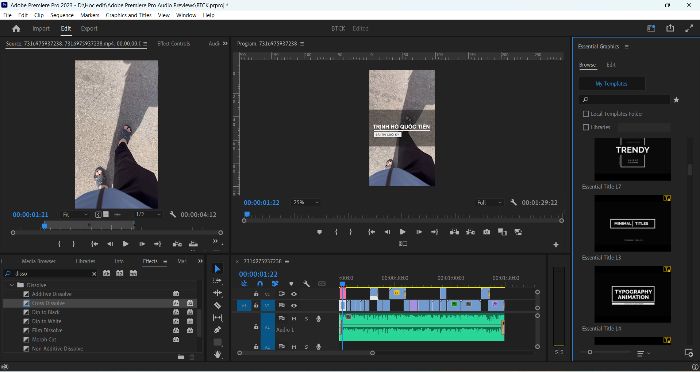The width and height of the screenshot is (700, 372).
Task: Select the Hand tool
Action: click(217, 355)
